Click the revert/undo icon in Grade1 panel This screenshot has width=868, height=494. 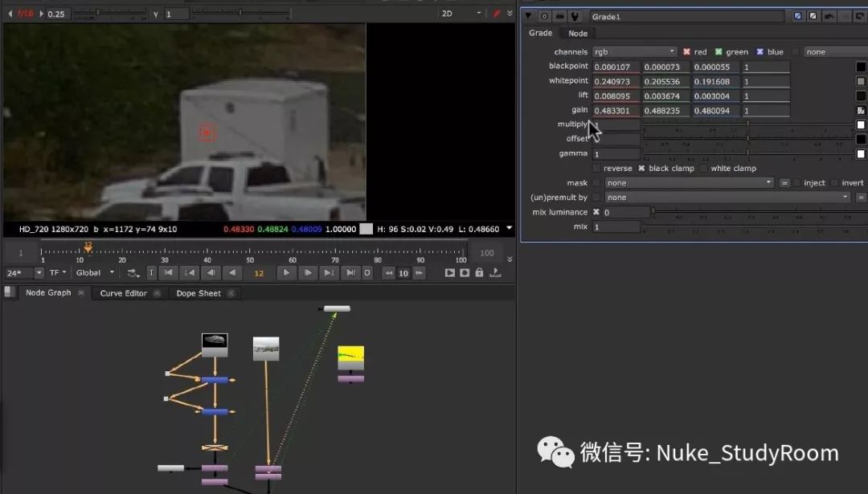(x=828, y=16)
